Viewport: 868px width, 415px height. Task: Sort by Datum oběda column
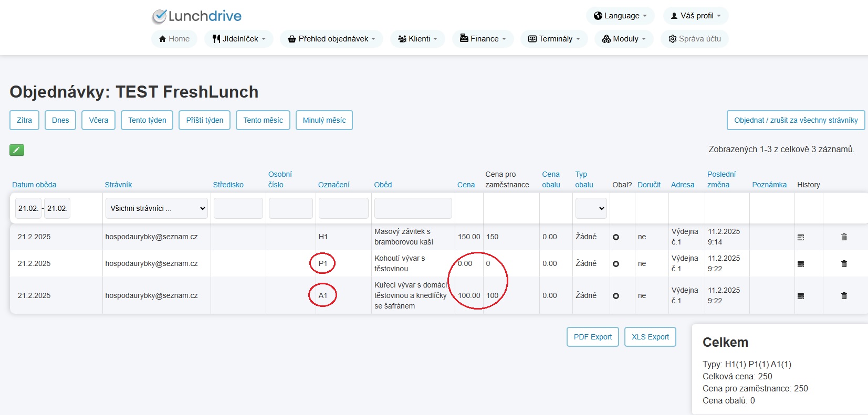[x=34, y=185]
